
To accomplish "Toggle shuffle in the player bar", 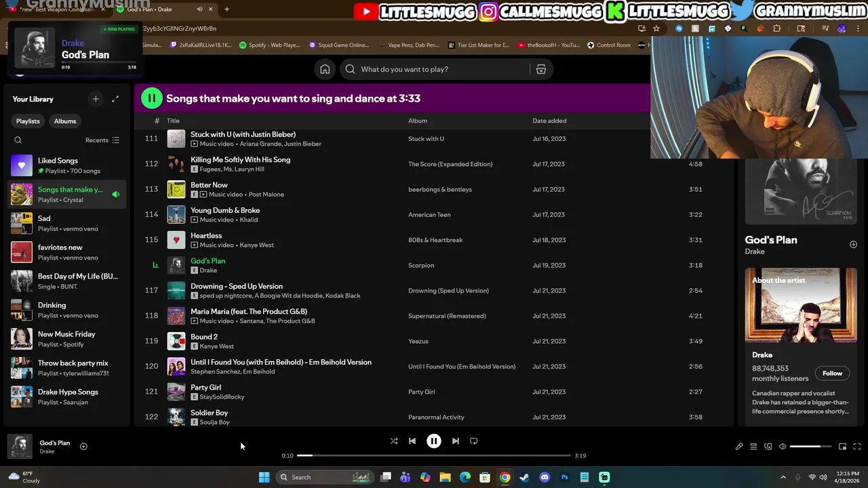I will [x=394, y=441].
